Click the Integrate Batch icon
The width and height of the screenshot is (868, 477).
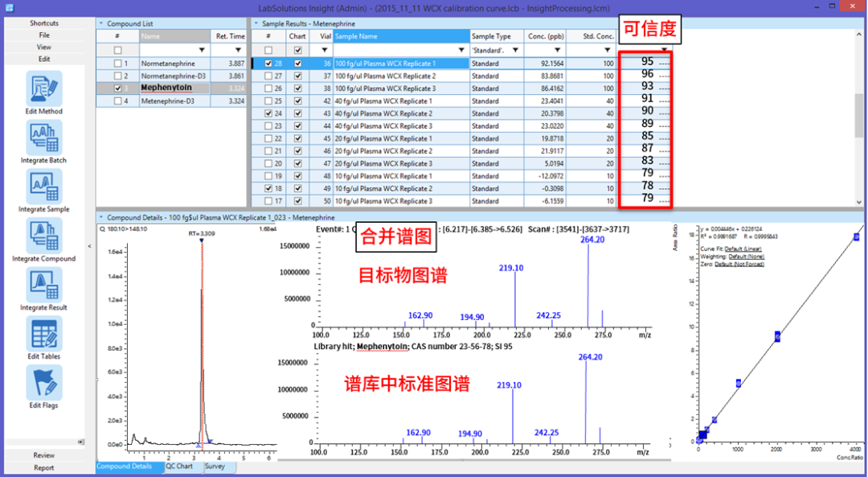[x=43, y=137]
